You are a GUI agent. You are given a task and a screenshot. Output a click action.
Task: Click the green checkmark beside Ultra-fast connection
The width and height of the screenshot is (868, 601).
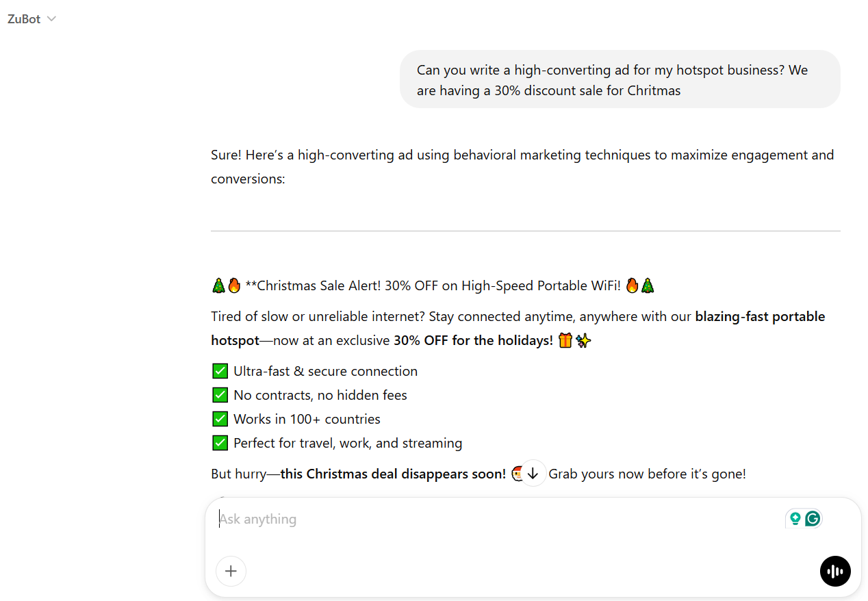coord(220,371)
